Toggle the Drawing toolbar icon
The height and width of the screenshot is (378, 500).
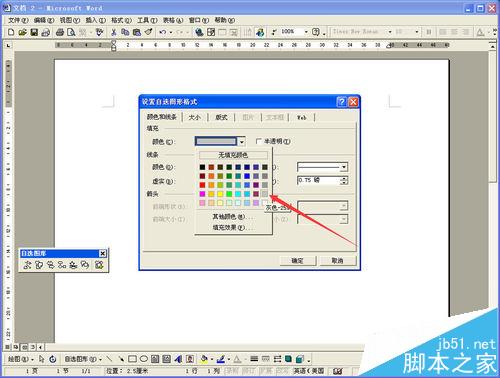click(x=260, y=32)
